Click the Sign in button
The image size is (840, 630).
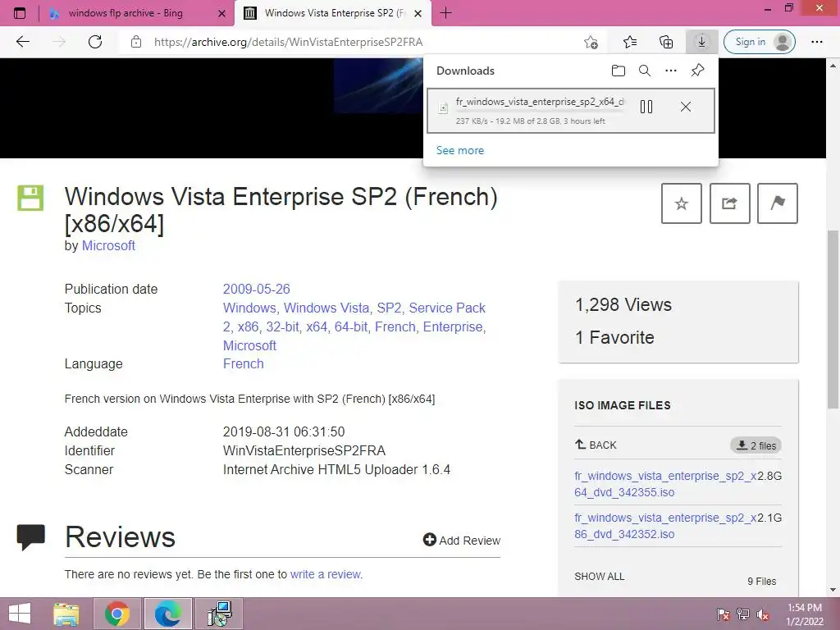pos(759,42)
